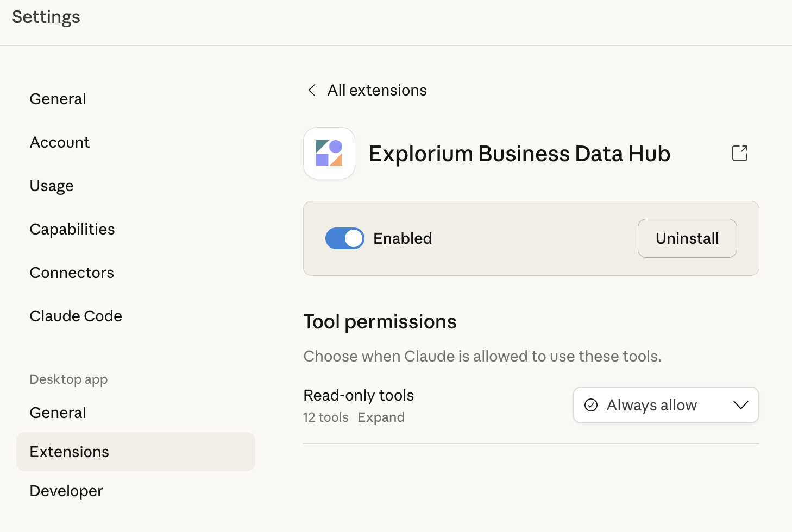Select Capabilities in the settings sidebar

coord(72,229)
